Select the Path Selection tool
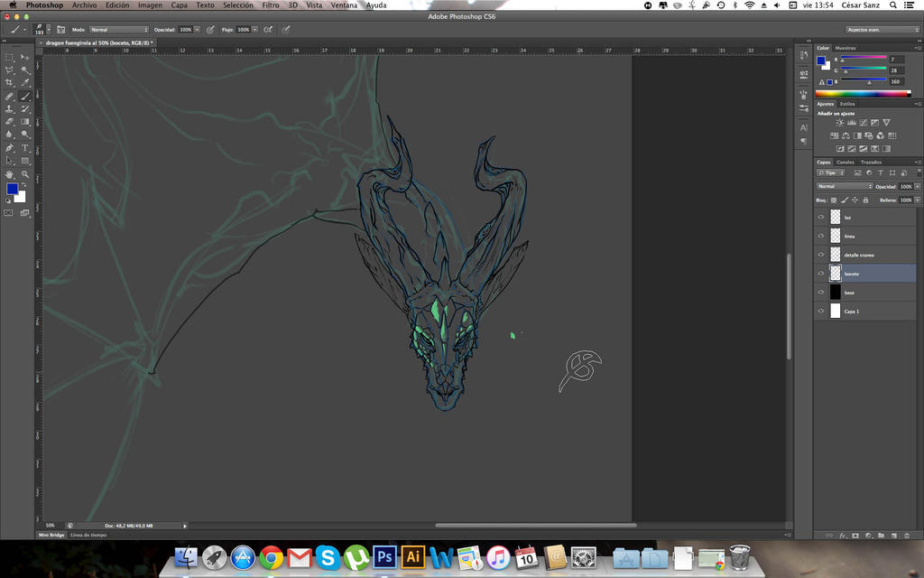The height and width of the screenshot is (578, 924). coord(9,161)
